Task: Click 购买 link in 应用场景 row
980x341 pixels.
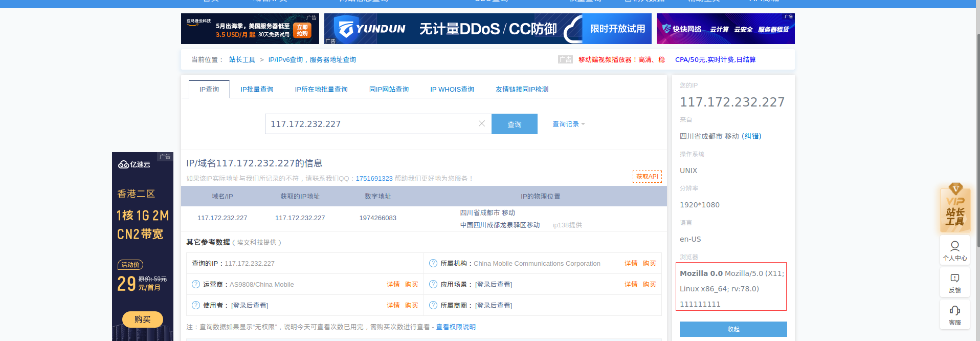Action: point(650,284)
